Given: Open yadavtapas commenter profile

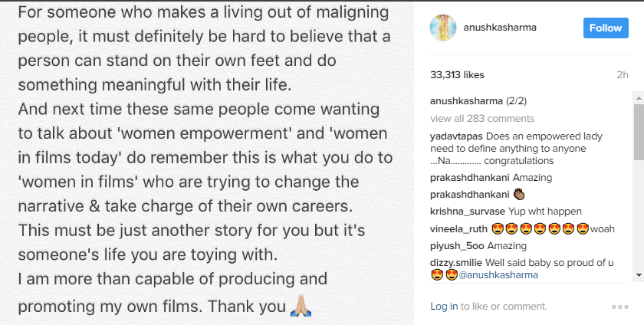Looking at the screenshot, I should (456, 136).
